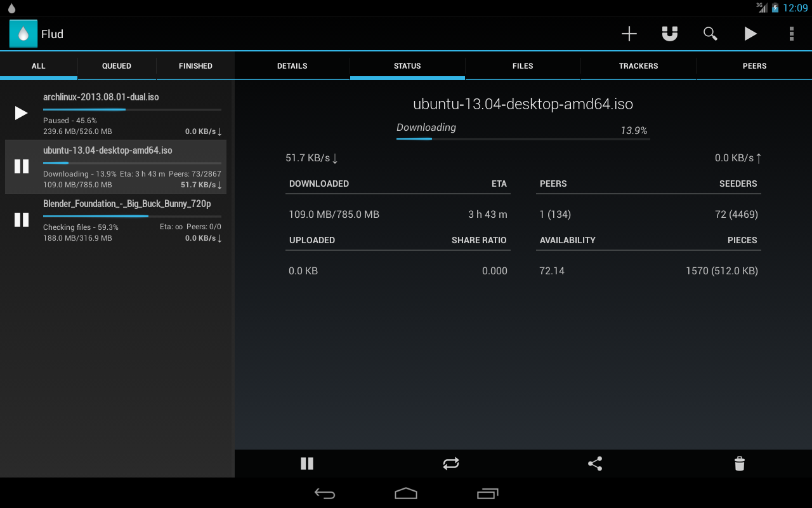The image size is (812, 508).
Task: Click the 'Flud' app title text
Action: click(x=52, y=34)
